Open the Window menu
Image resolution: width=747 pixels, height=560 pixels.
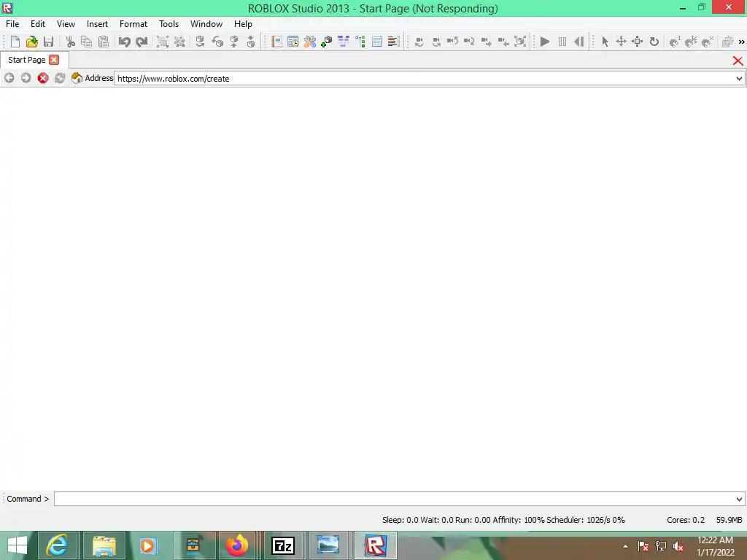click(206, 24)
